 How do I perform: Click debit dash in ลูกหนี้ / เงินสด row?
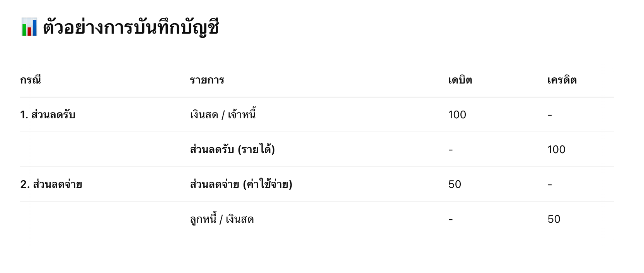[x=451, y=220]
